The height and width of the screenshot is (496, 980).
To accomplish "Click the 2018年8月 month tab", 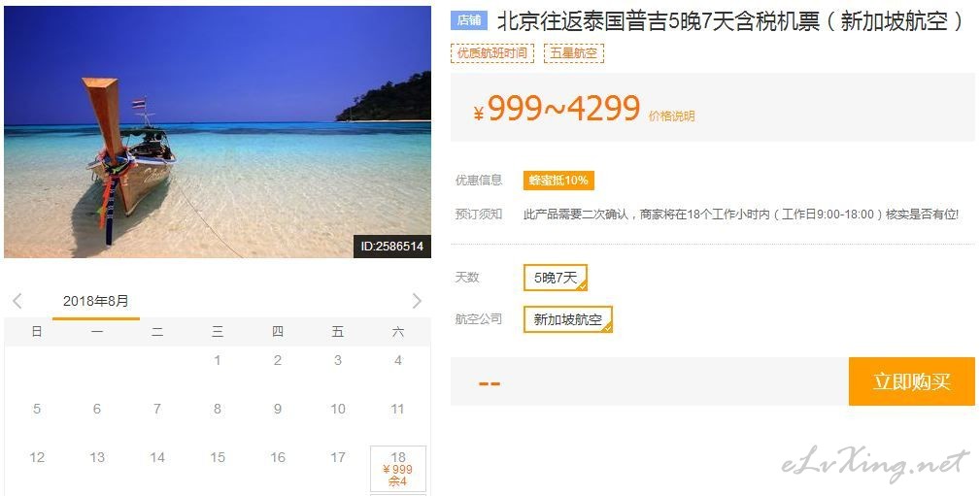I will pyautogui.click(x=95, y=301).
